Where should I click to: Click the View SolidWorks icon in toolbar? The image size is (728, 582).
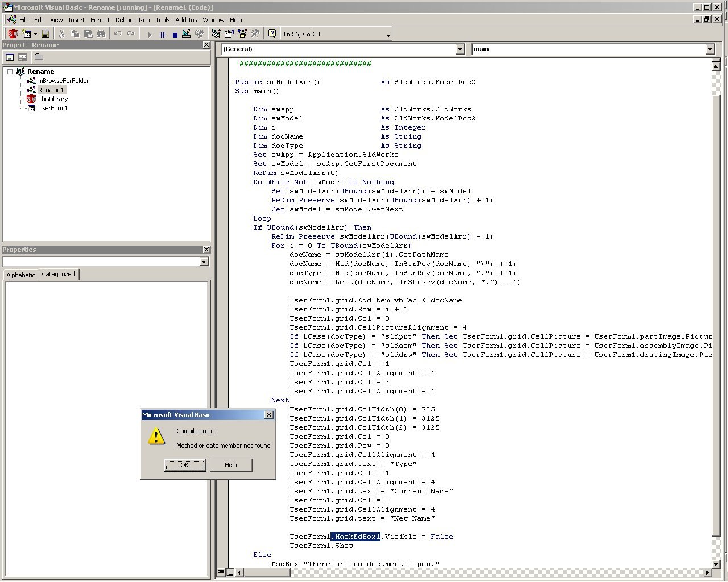[x=13, y=34]
